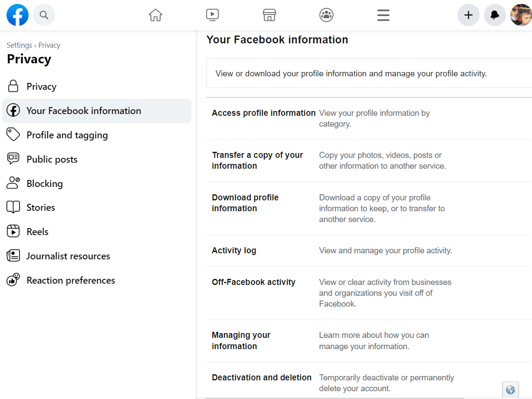This screenshot has height=399, width=532.
Task: Click the Settings breadcrumb link
Action: [19, 45]
